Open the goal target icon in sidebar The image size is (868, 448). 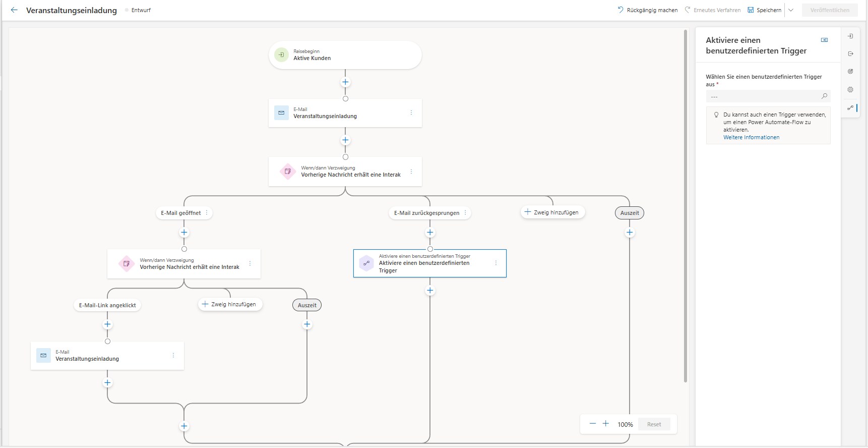click(x=850, y=72)
